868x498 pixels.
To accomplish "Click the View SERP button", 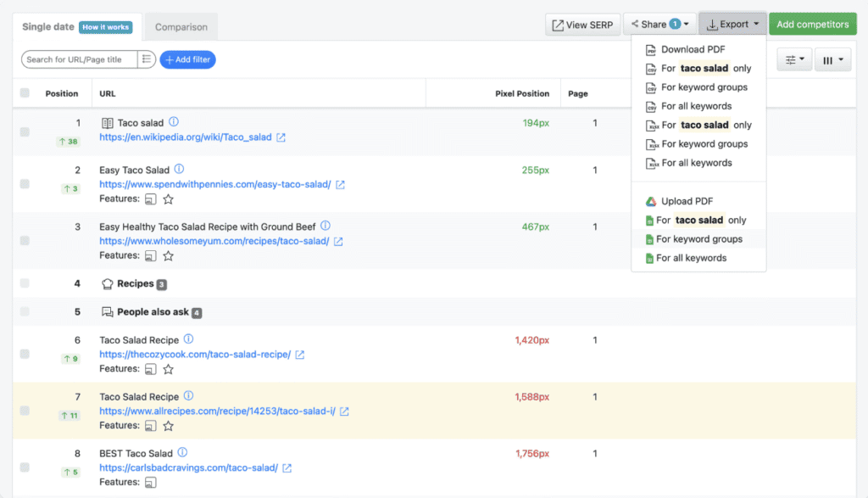I will 582,25.
